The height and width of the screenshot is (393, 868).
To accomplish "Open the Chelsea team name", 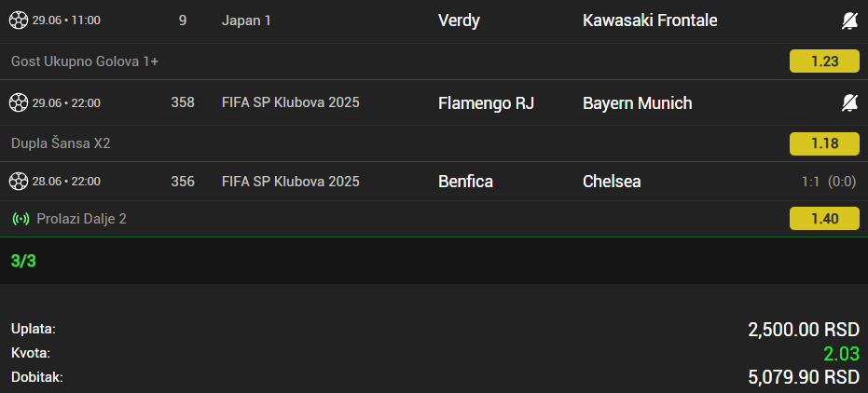I will [612, 182].
